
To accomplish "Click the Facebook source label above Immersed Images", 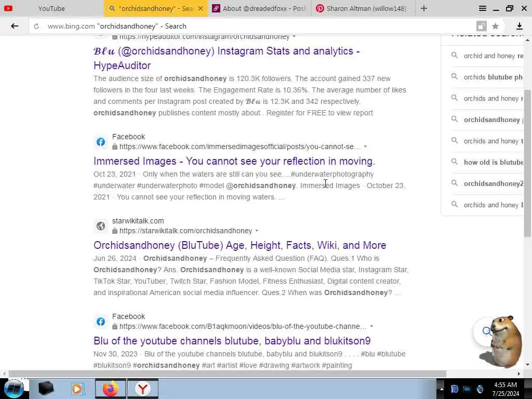I will (x=128, y=137).
